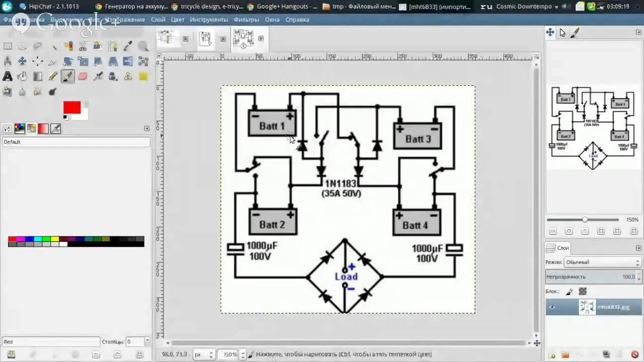644x362 pixels.
Task: Adjust the navigation zoom slider
Action: click(585, 220)
